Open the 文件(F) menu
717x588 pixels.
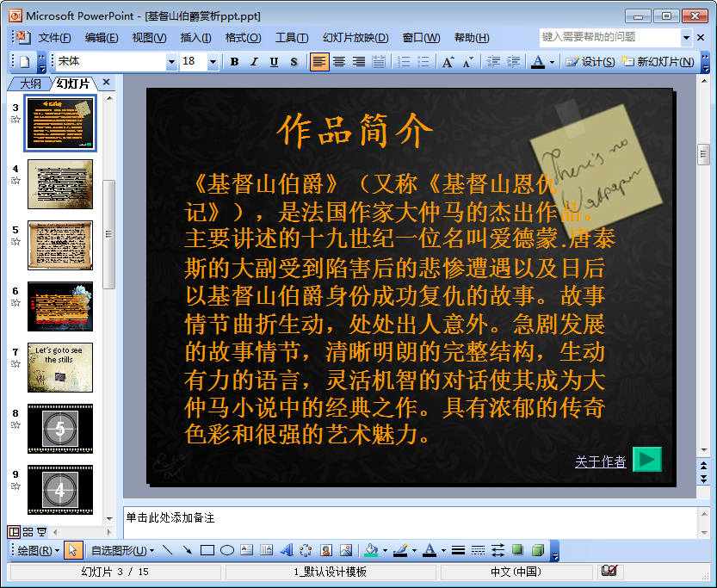(54, 38)
